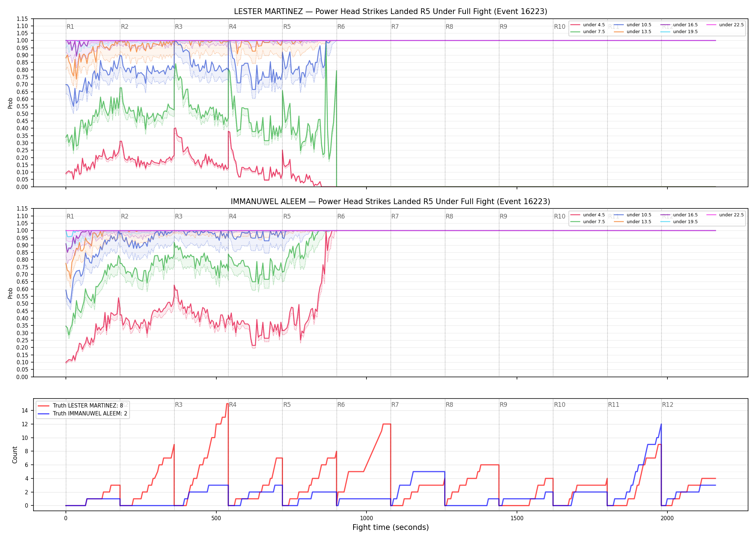Click 'under 16.5' legend entry in Immanuwel Aleem chart
The width and height of the screenshot is (756, 540).
[679, 215]
